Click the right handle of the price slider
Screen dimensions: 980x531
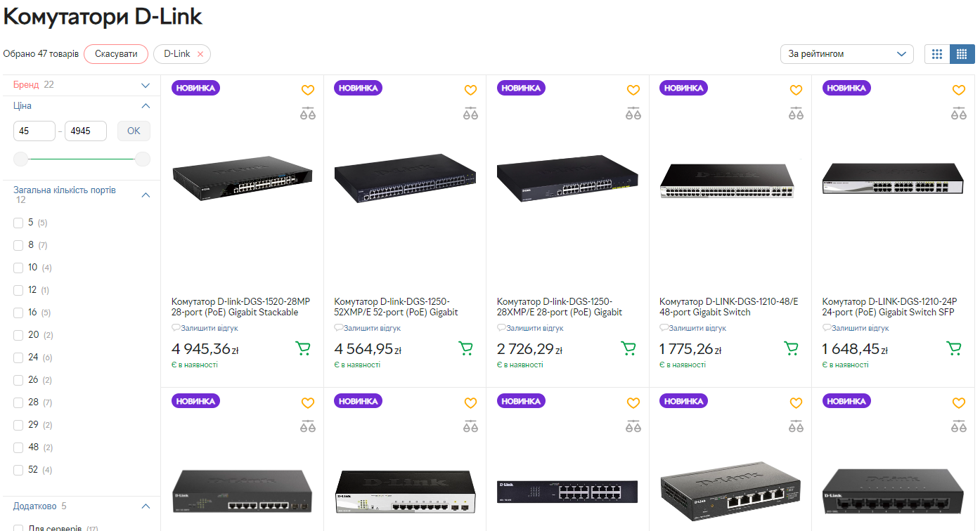point(143,159)
